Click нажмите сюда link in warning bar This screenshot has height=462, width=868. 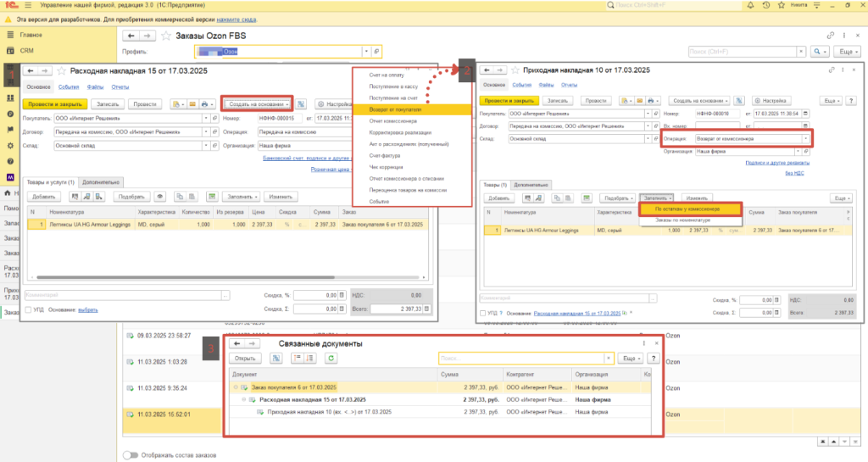pos(236,19)
